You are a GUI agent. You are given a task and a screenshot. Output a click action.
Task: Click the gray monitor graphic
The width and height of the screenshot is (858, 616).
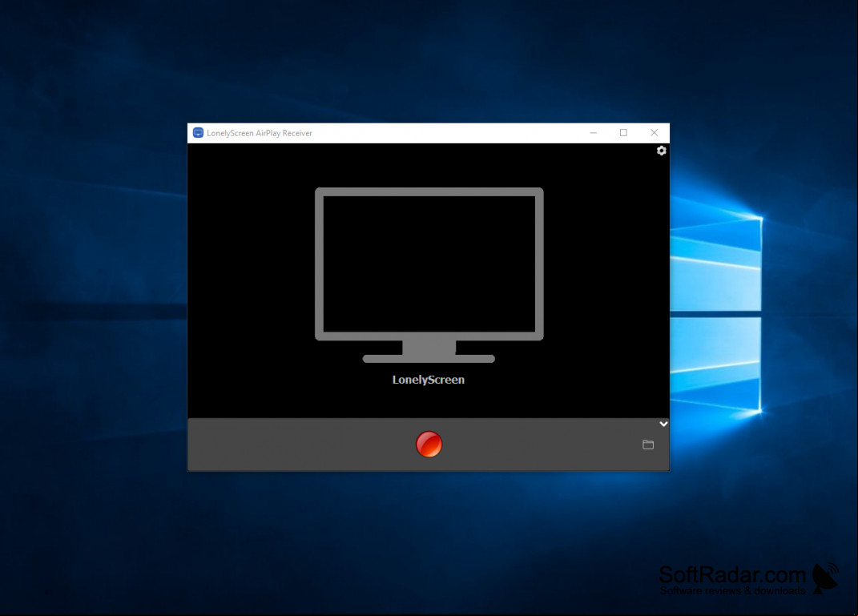point(429,276)
